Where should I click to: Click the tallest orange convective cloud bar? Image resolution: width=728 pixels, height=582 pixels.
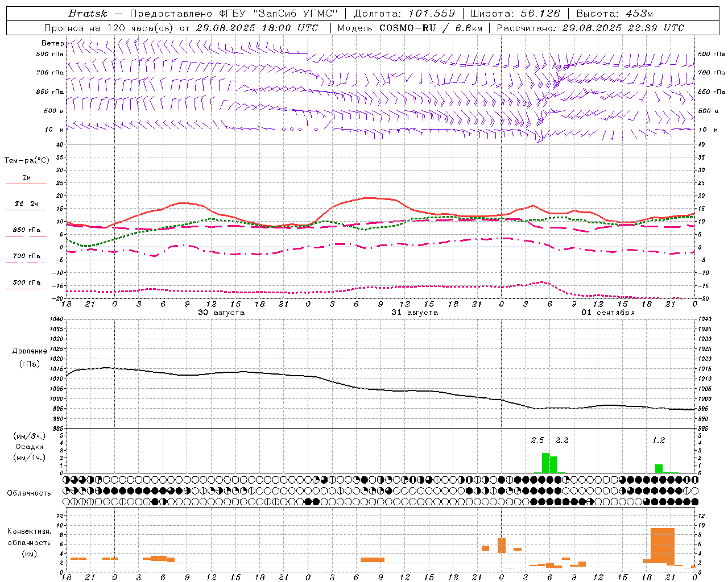click(x=663, y=546)
